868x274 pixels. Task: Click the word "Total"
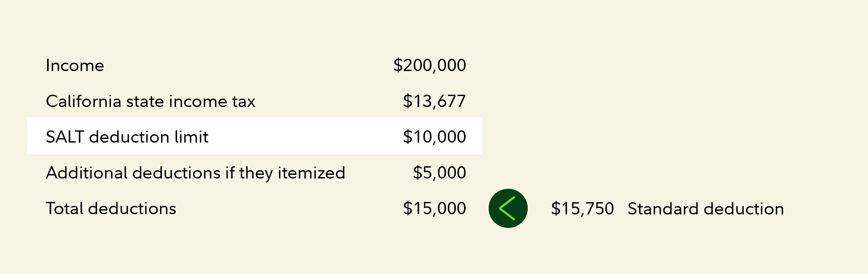[x=64, y=209]
